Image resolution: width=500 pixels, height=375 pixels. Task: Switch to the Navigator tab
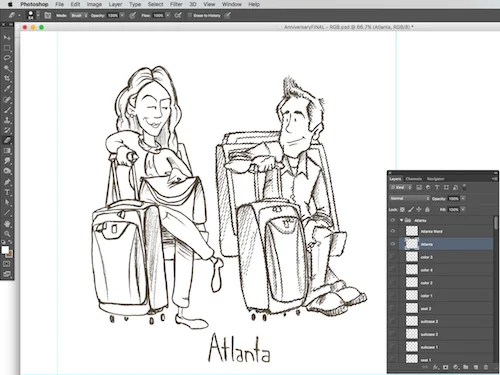pos(435,179)
